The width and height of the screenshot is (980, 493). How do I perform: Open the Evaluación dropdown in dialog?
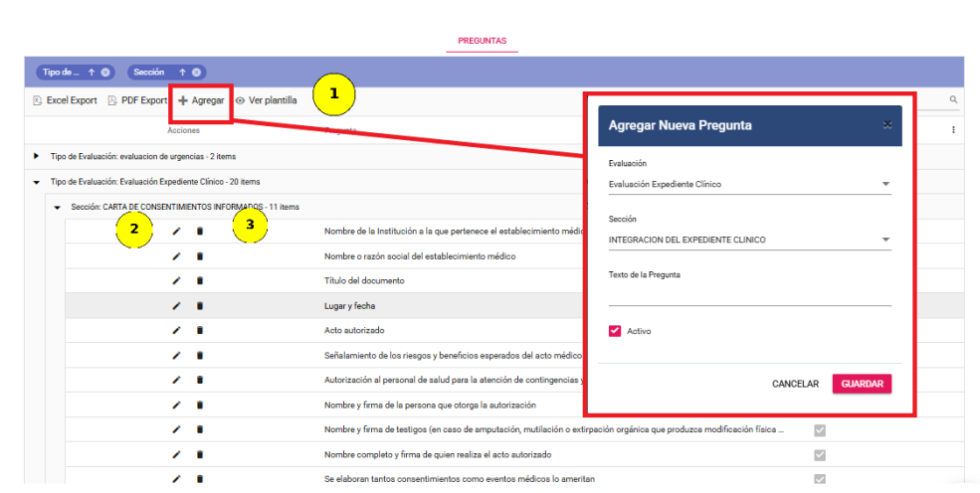[749, 184]
